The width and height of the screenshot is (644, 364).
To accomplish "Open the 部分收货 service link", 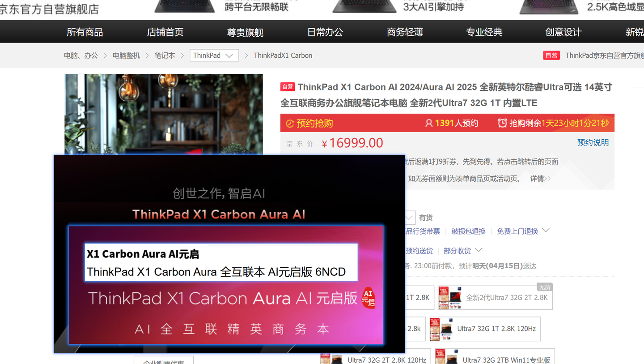I will (x=457, y=251).
